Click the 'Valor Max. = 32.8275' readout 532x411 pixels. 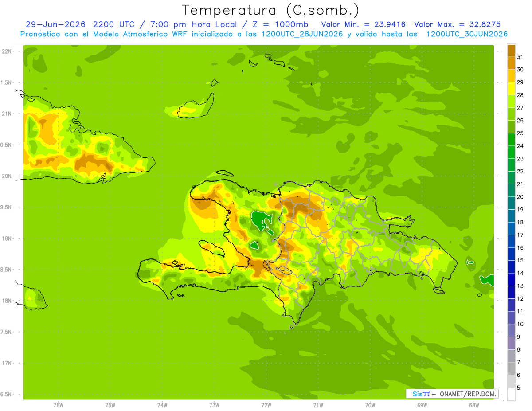(x=458, y=24)
